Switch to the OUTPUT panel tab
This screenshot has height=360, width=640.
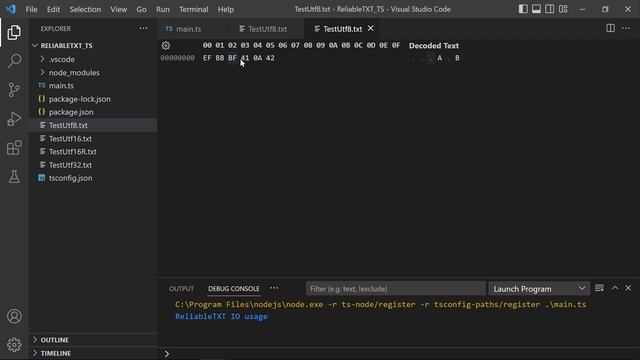click(x=181, y=289)
